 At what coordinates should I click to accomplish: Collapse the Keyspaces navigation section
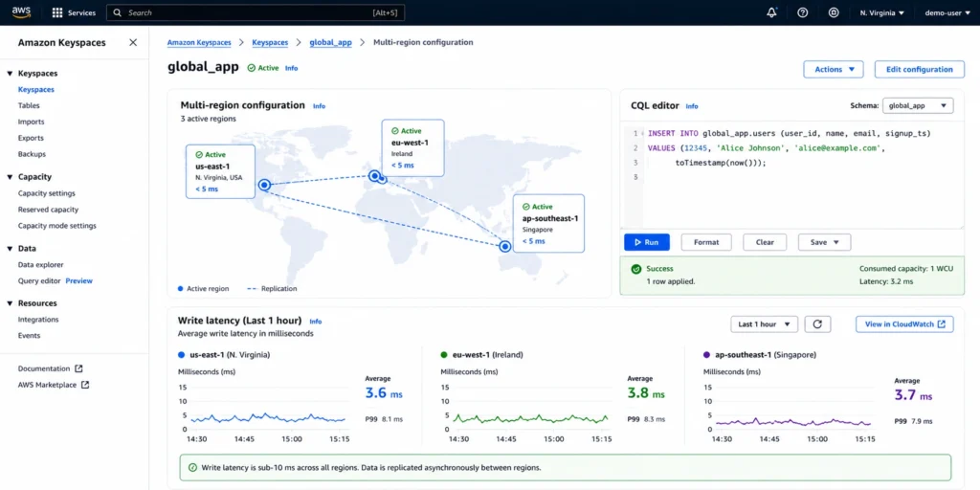point(10,74)
